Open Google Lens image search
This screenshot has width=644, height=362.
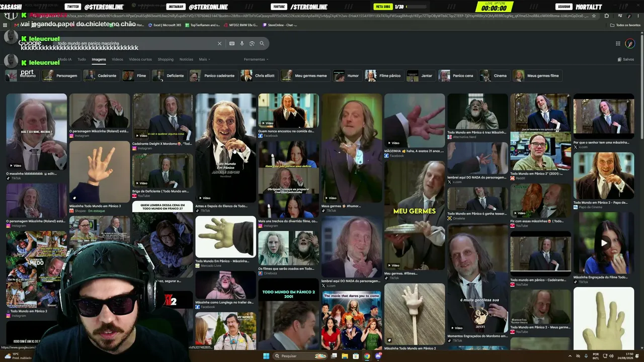[x=252, y=44]
